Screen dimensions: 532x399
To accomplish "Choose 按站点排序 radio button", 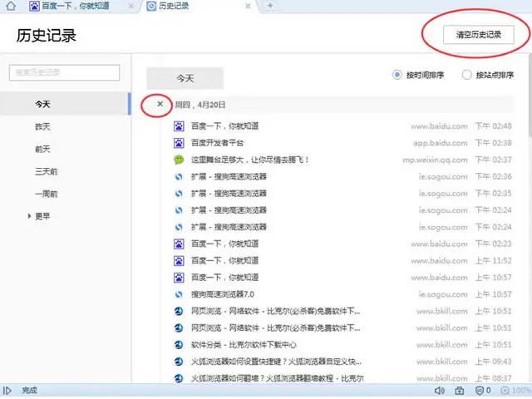I will (x=467, y=75).
